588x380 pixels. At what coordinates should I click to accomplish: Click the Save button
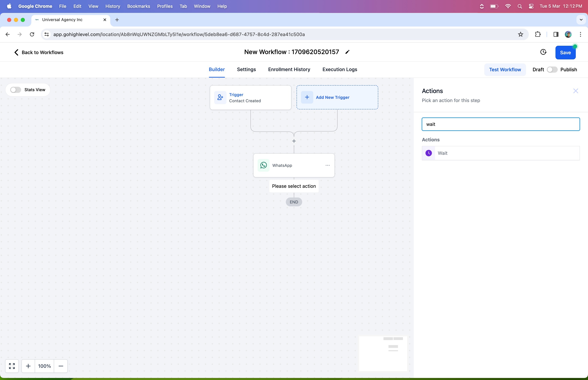[565, 53]
